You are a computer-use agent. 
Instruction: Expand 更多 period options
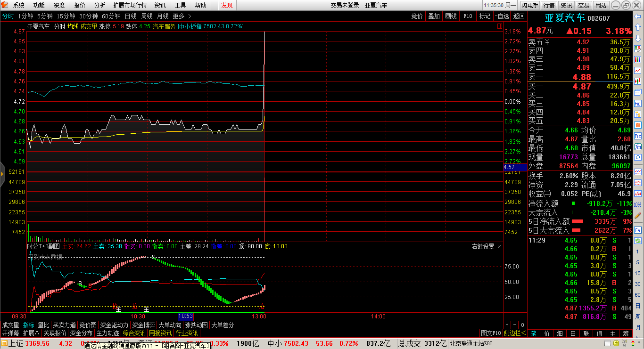point(182,16)
